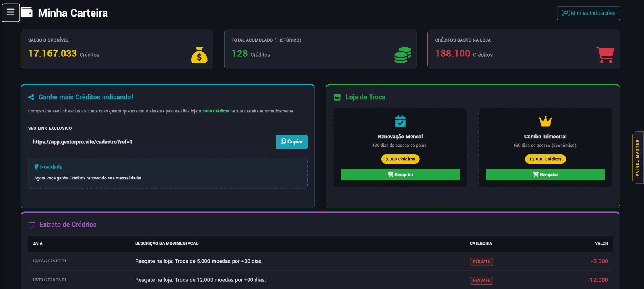
Task: Select the exclusive link input field
Action: [152, 142]
